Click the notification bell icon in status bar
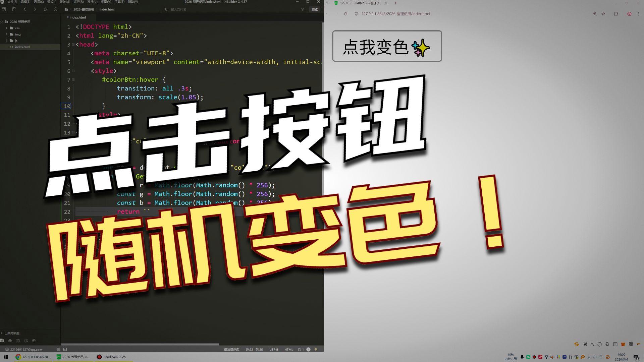 [316, 349]
